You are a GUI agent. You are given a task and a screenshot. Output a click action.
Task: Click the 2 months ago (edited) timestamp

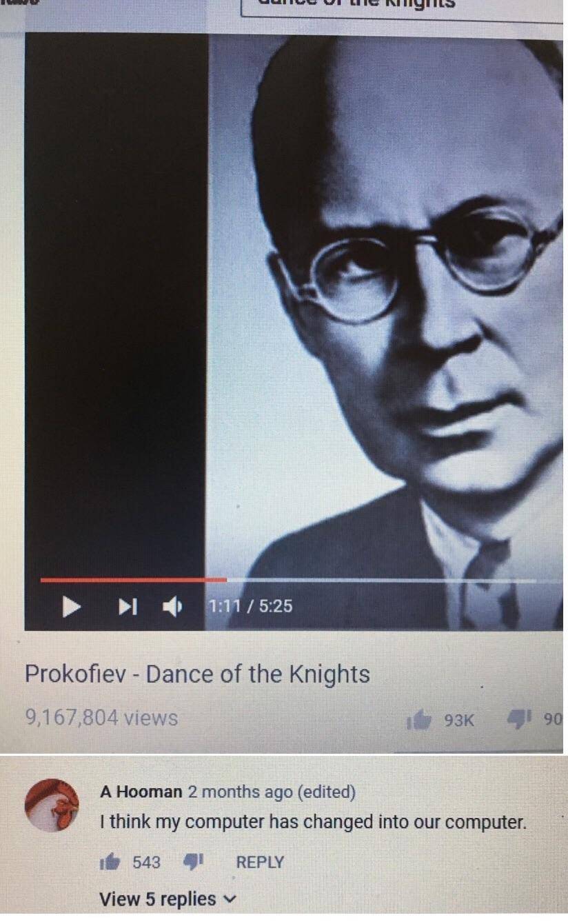[272, 792]
